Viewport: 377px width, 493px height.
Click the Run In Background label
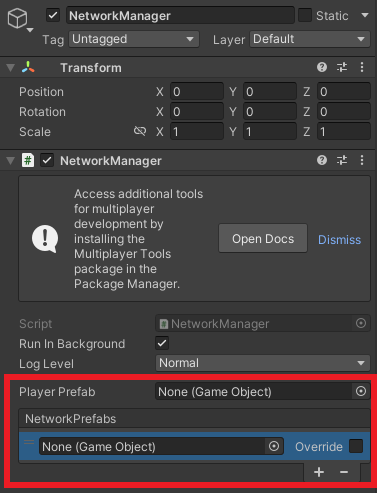click(x=72, y=344)
